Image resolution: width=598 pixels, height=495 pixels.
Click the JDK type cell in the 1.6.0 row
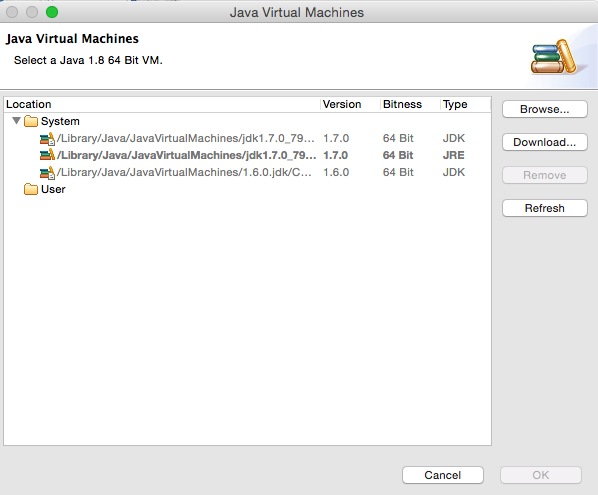pyautogui.click(x=454, y=172)
